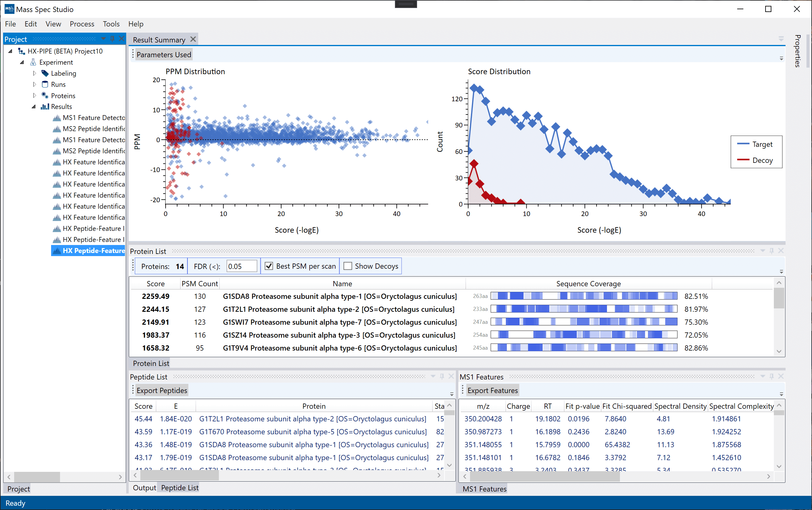Viewport: 812px width, 510px height.
Task: Click the selected HX Peptide-Feature result icon
Action: point(57,251)
